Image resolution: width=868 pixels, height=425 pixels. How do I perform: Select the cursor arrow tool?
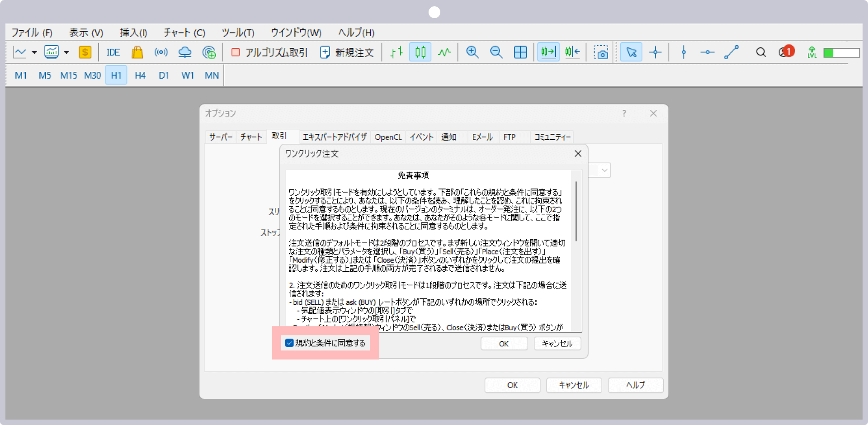(631, 52)
